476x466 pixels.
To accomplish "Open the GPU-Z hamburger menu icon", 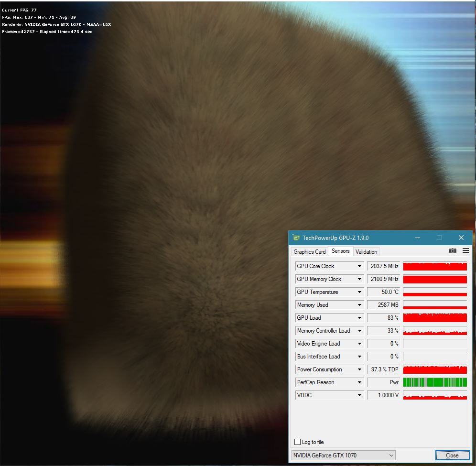I will (x=465, y=250).
